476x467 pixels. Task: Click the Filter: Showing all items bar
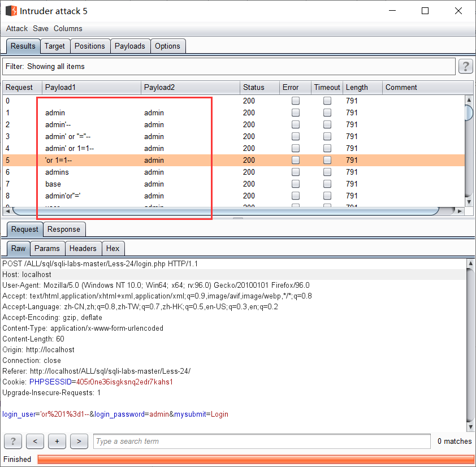pyautogui.click(x=229, y=67)
